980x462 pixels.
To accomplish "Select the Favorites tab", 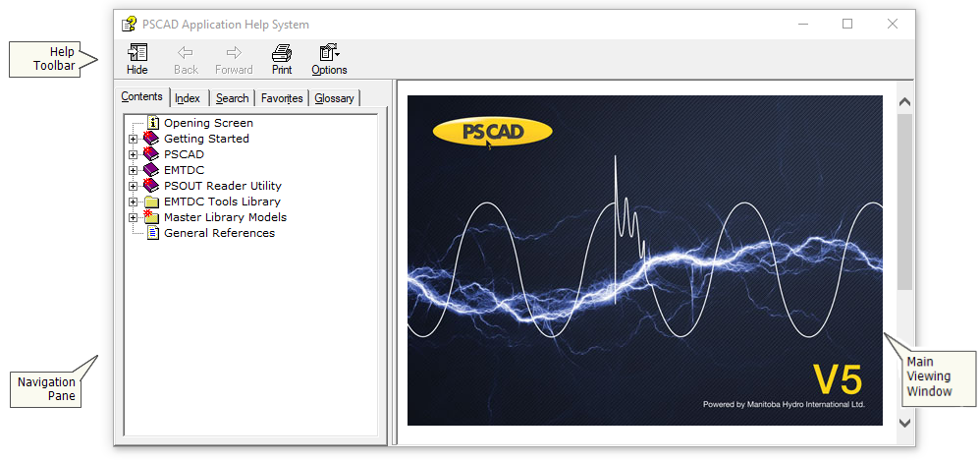I will pos(282,98).
